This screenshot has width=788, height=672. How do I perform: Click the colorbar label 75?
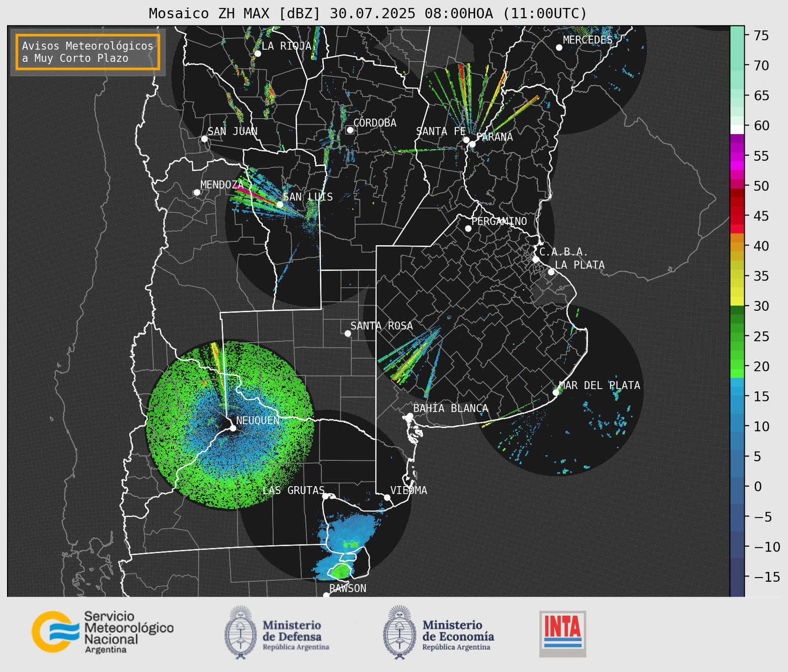click(x=760, y=36)
